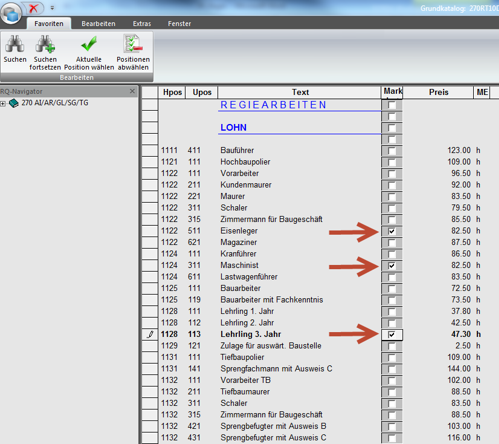499x444 pixels.
Task: Open the Extras ribbon tab
Action: coord(142,24)
